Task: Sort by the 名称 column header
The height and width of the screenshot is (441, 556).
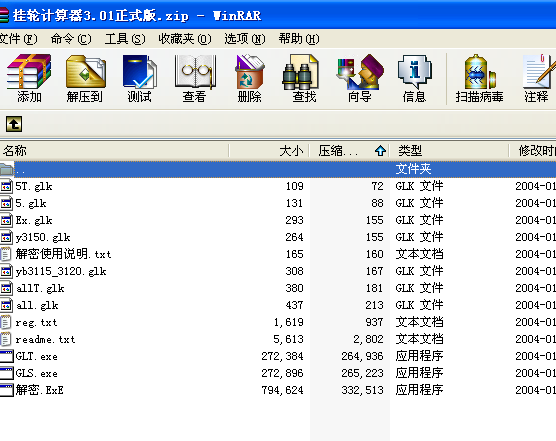Action: pyautogui.click(x=114, y=151)
